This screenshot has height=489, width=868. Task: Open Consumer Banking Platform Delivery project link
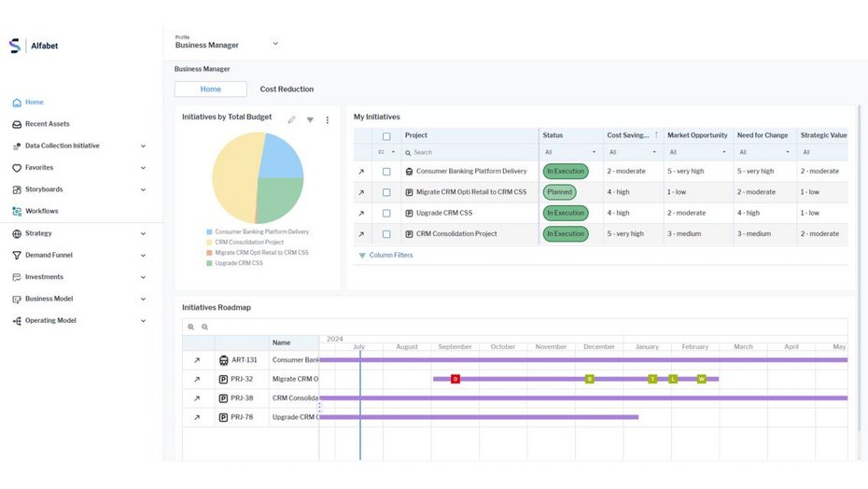(471, 172)
